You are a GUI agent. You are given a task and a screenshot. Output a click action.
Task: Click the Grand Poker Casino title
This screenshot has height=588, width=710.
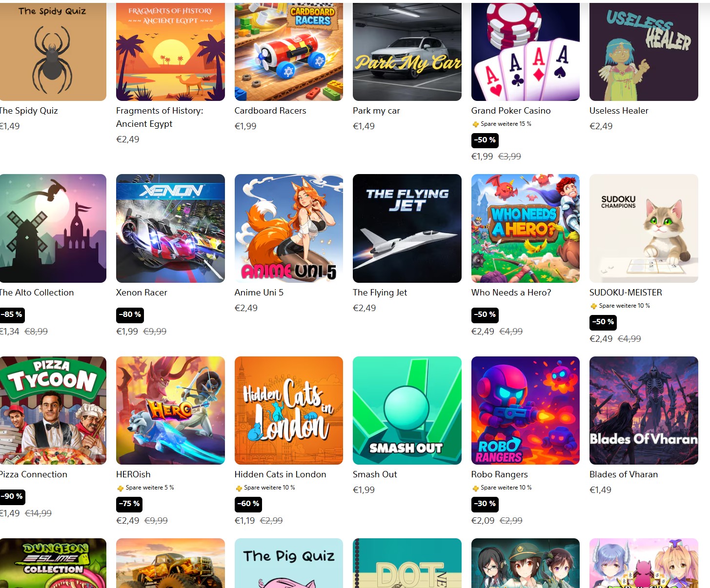(510, 111)
